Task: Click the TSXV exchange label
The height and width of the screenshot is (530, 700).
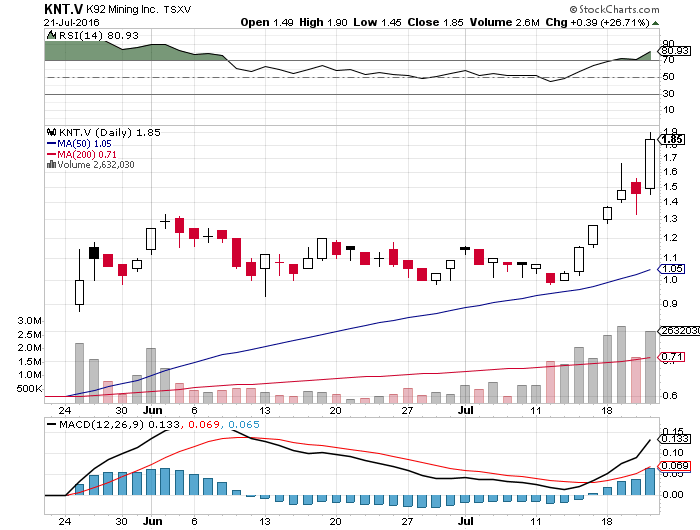Action: click(177, 9)
